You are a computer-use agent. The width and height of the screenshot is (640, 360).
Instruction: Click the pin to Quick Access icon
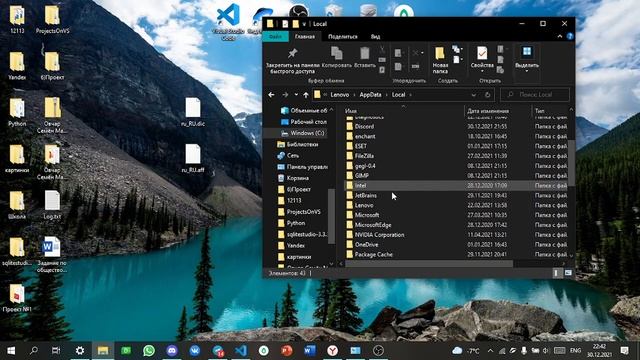[292, 53]
